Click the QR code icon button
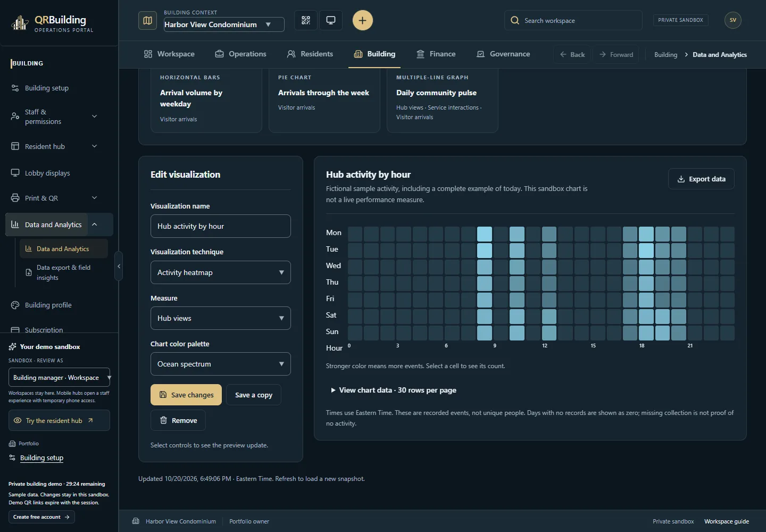This screenshot has width=766, height=532. coord(306,20)
